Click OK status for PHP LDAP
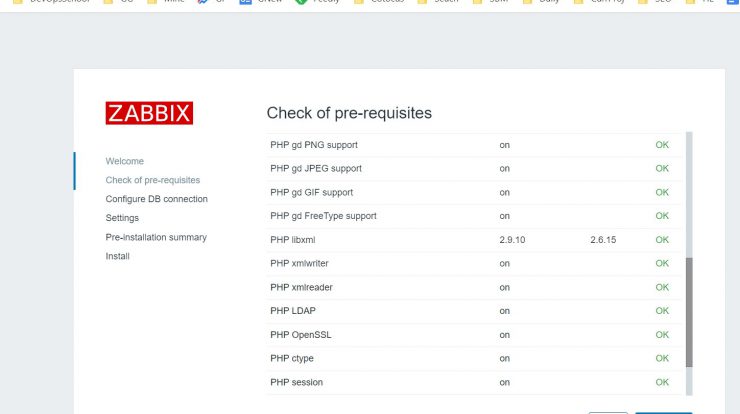The width and height of the screenshot is (740, 414). 662,311
